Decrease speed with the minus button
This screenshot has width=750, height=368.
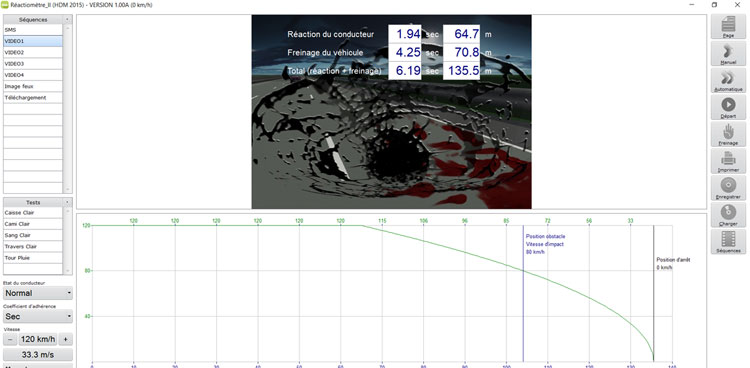pos(10,340)
